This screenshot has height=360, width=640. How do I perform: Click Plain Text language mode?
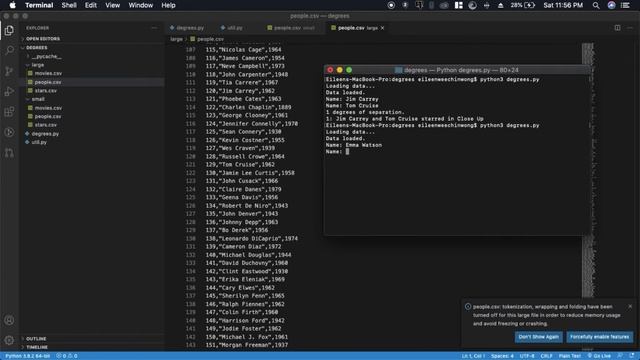pos(569,356)
